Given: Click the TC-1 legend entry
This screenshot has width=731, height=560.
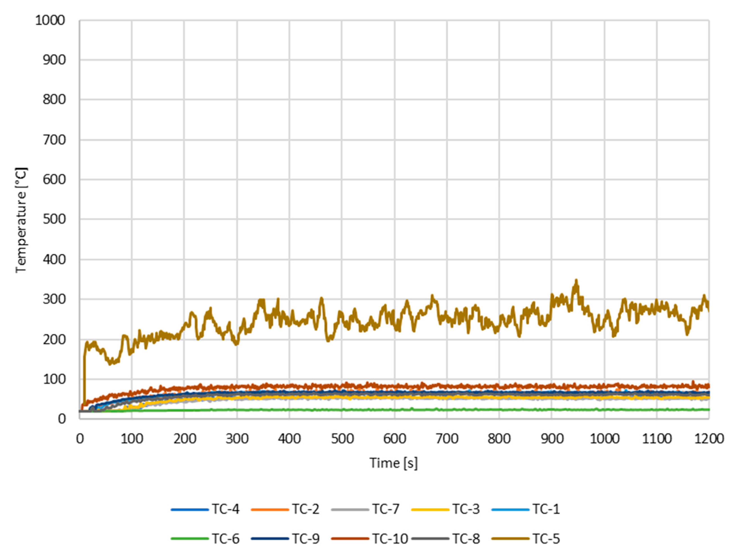Looking at the screenshot, I should pyautogui.click(x=546, y=509).
